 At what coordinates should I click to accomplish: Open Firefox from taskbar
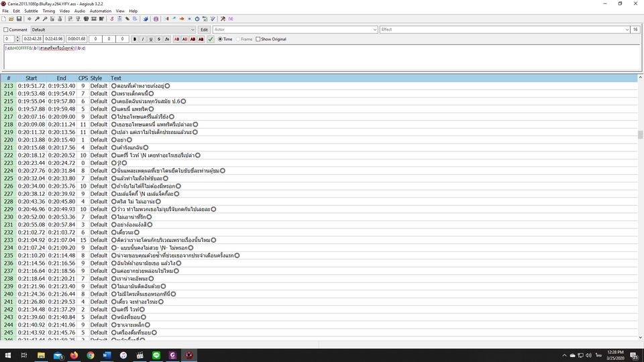pyautogui.click(x=74, y=355)
